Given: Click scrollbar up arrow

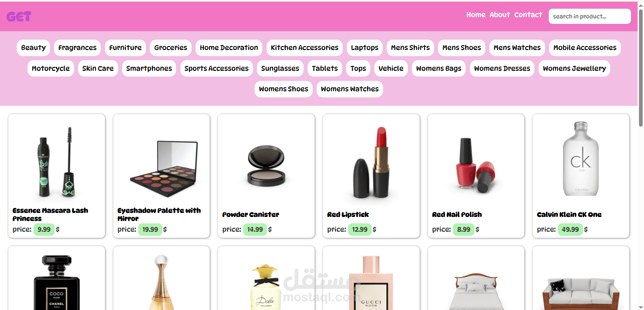Looking at the screenshot, I should pos(641,5).
